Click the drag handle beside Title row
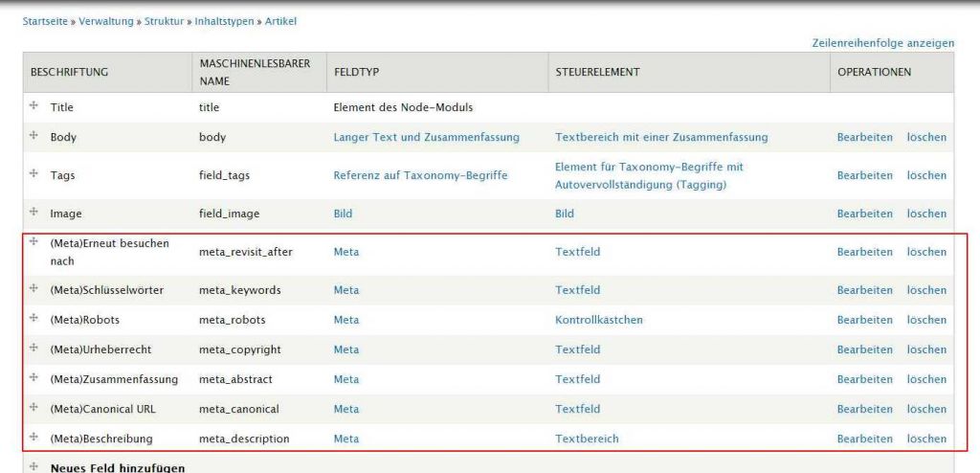The width and height of the screenshot is (980, 473). [34, 106]
